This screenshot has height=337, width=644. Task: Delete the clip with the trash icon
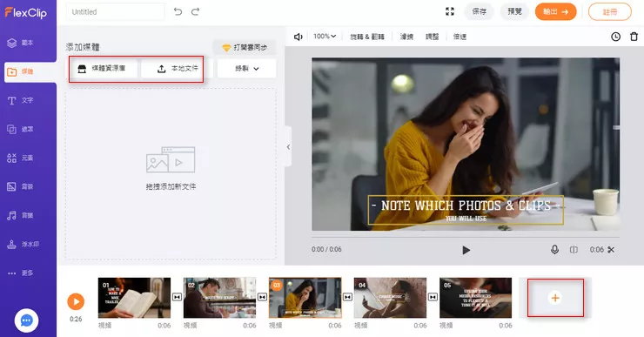tap(634, 37)
